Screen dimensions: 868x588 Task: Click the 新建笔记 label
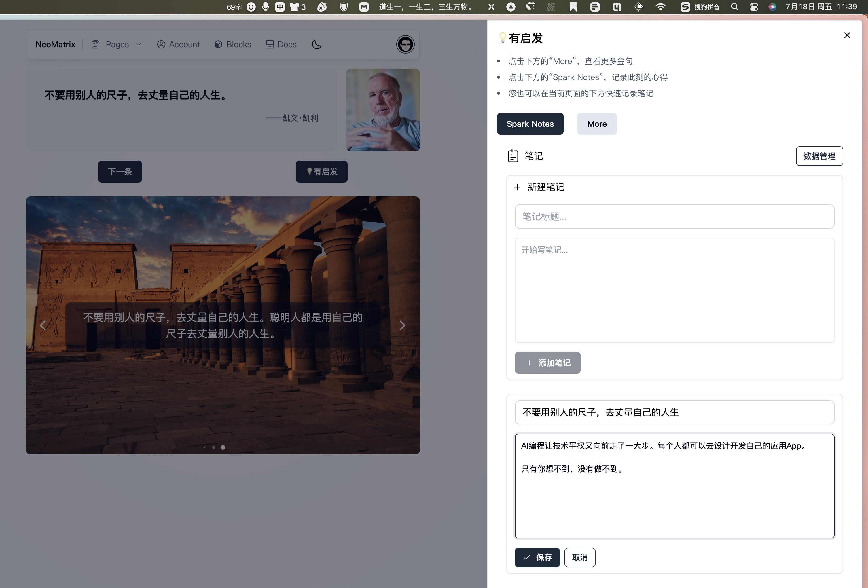[x=546, y=187]
